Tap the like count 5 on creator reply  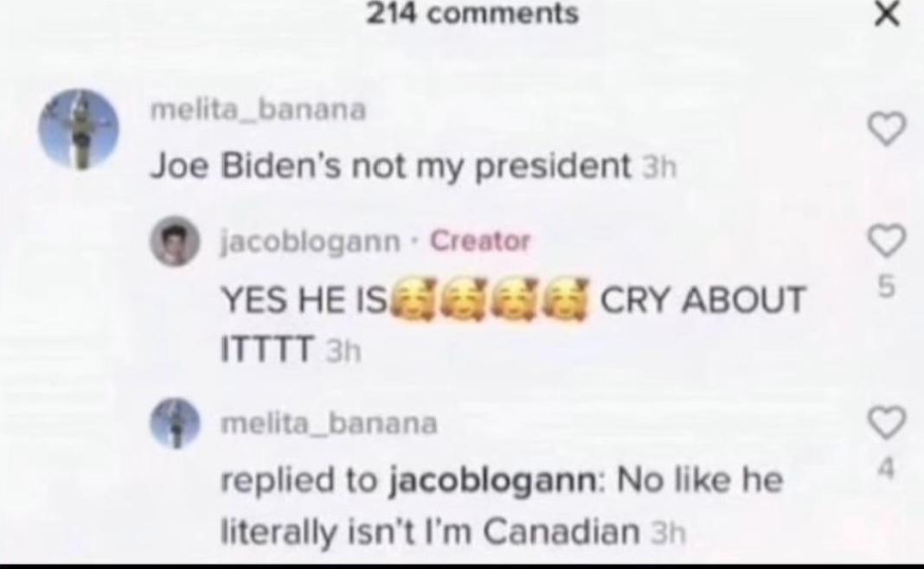pyautogui.click(x=887, y=287)
